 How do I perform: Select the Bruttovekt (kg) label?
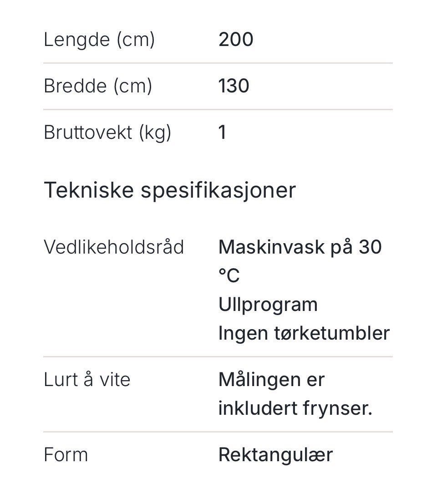pos(107,132)
